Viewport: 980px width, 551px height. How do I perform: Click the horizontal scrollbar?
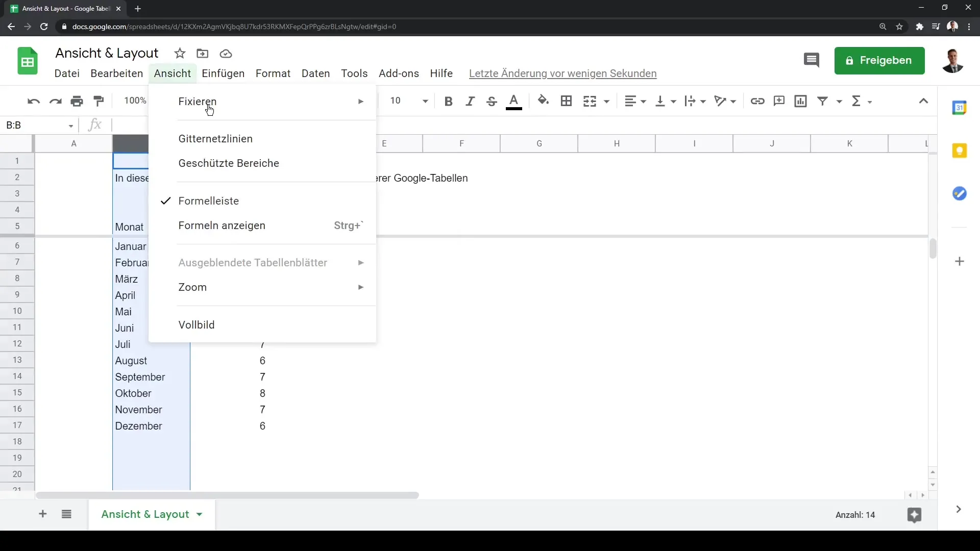pos(227,495)
